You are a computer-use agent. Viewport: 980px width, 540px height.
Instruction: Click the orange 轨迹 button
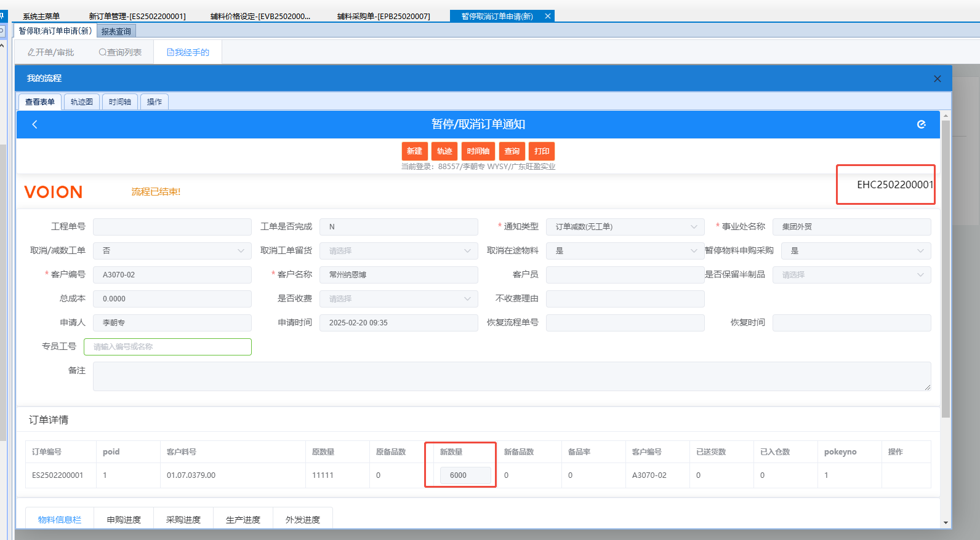(444, 151)
